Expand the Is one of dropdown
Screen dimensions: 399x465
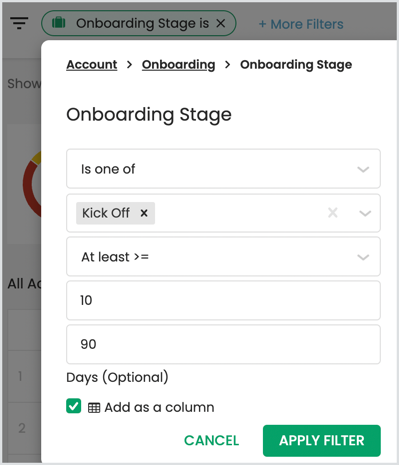point(223,169)
